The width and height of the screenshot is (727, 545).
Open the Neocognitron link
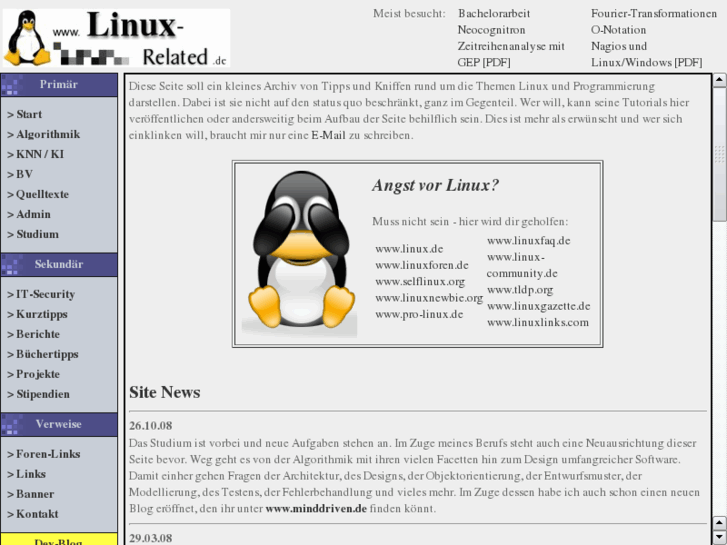tap(491, 30)
